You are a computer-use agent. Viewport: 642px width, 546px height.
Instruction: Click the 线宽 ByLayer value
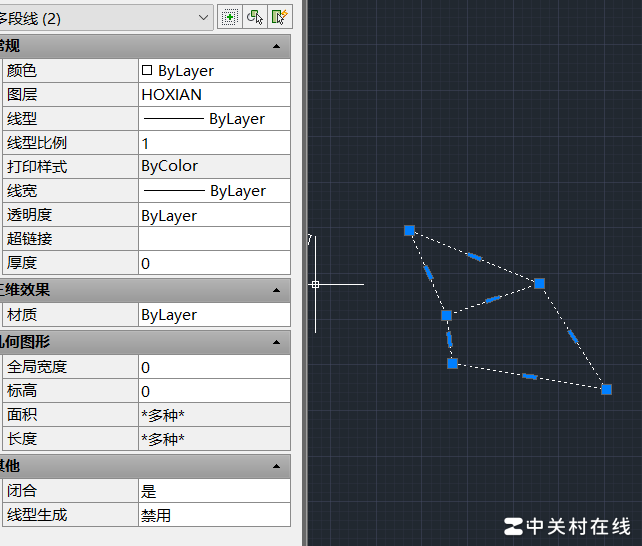click(214, 191)
